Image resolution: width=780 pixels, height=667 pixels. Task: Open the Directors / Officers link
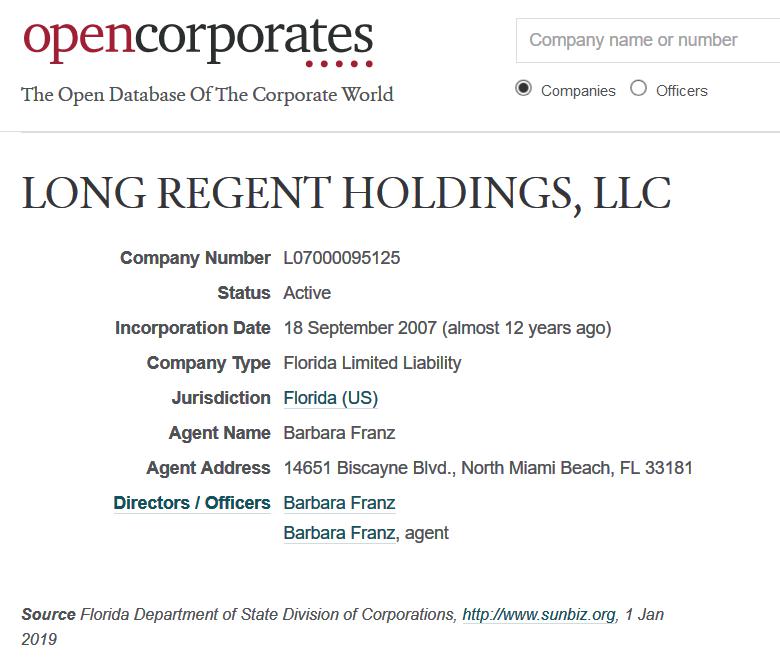[192, 503]
